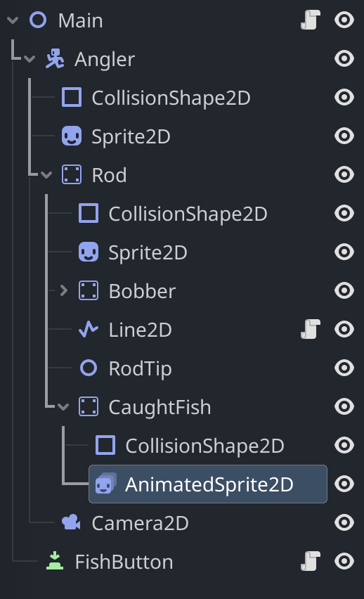Click the Angler character body icon
The height and width of the screenshot is (599, 364).
[x=55, y=58]
